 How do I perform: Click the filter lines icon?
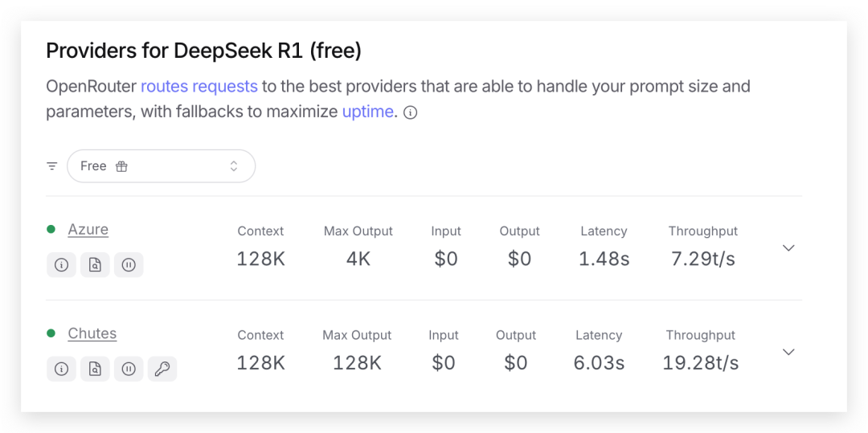click(x=52, y=166)
